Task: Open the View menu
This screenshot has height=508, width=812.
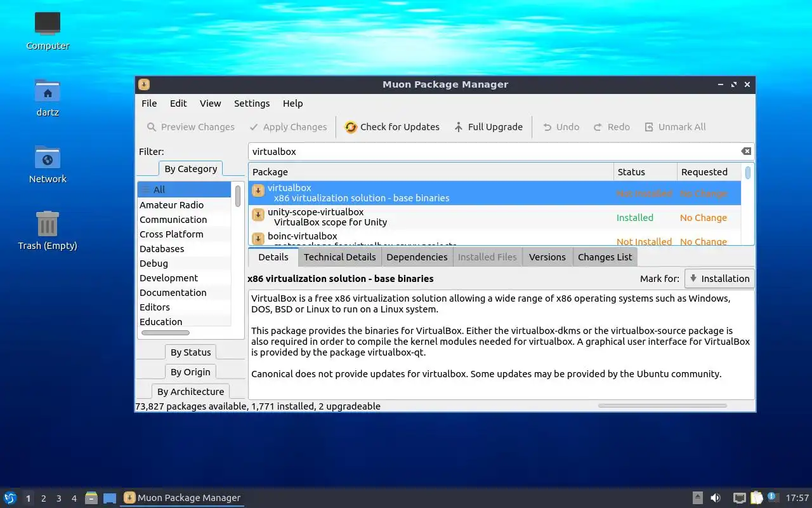Action: [211, 104]
